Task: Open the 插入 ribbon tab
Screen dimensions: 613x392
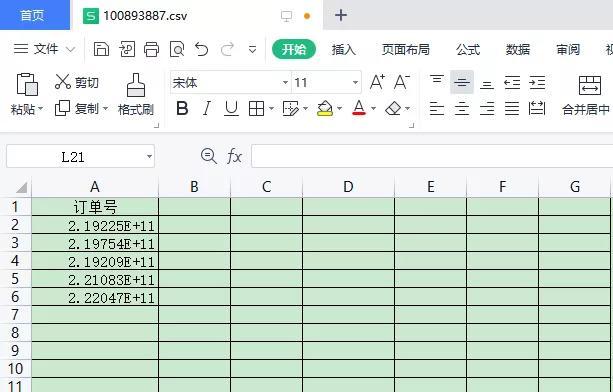Action: (343, 49)
